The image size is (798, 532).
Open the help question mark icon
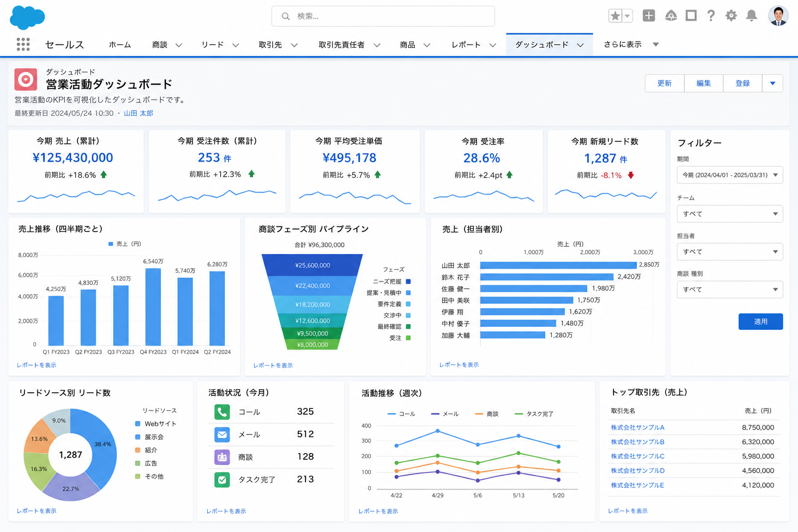[x=711, y=16]
